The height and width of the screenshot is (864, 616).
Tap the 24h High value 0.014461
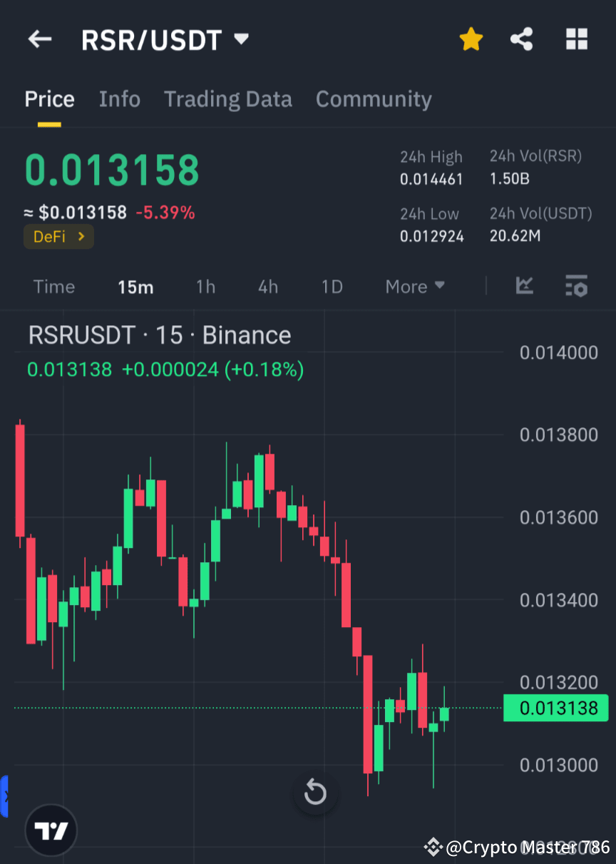tap(431, 179)
